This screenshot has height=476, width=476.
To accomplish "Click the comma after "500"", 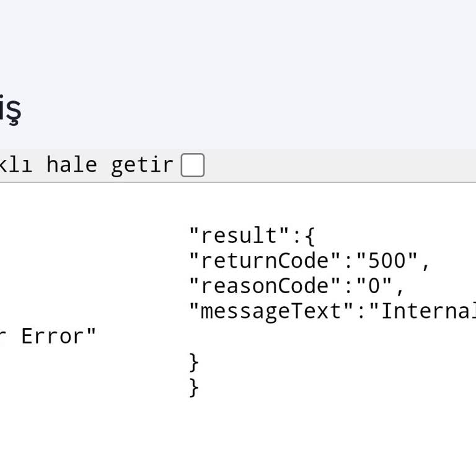I will 426,263.
